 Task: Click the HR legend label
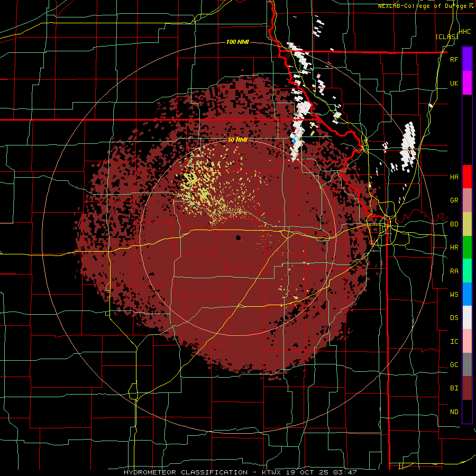click(454, 248)
